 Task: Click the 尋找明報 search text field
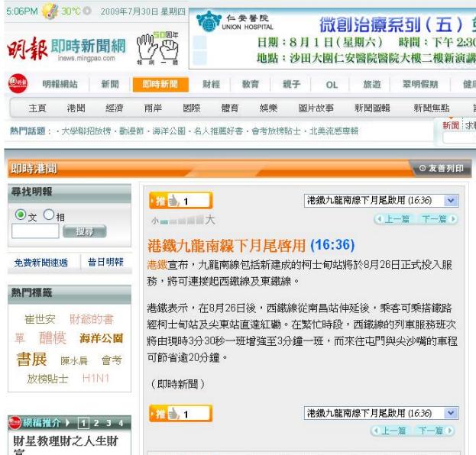[35, 231]
